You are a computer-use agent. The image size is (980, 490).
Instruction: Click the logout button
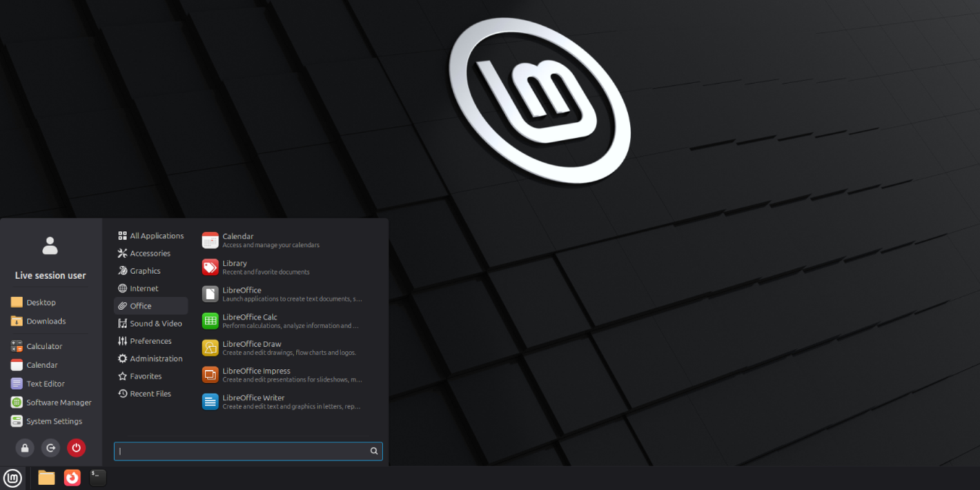(x=50, y=447)
